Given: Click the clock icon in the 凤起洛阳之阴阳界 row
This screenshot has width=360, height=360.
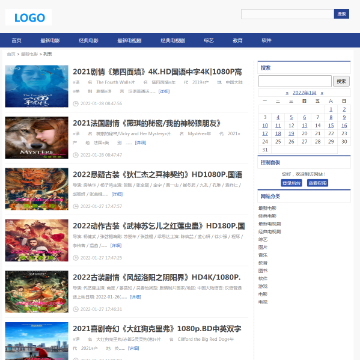Looking at the screenshot, I should coord(75,309).
